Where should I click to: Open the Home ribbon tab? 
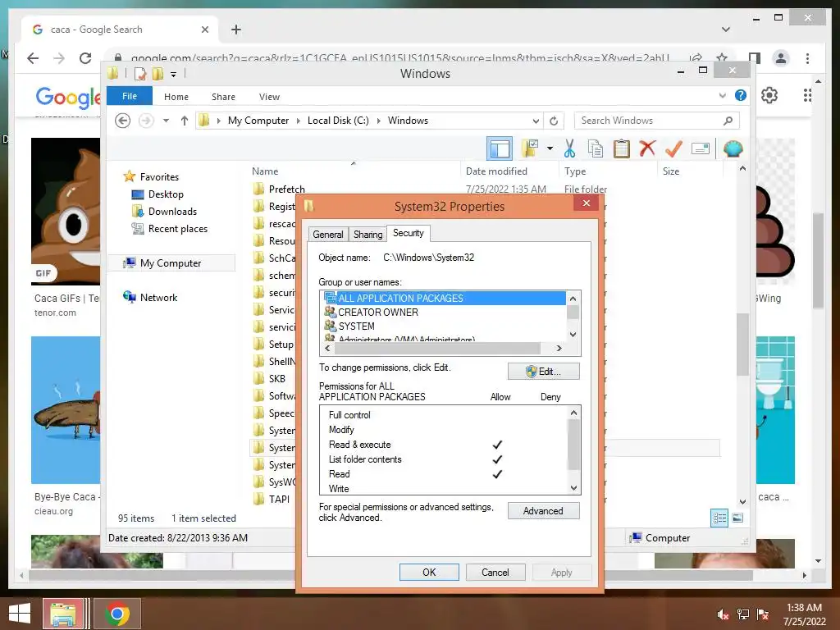[176, 97]
